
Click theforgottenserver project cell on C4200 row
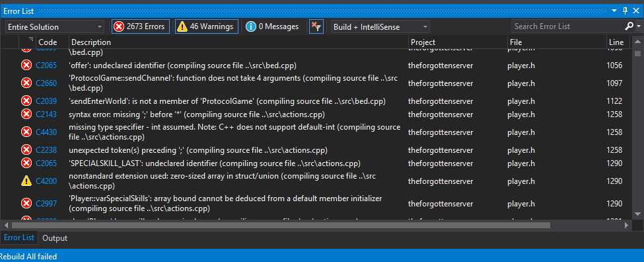point(441,181)
